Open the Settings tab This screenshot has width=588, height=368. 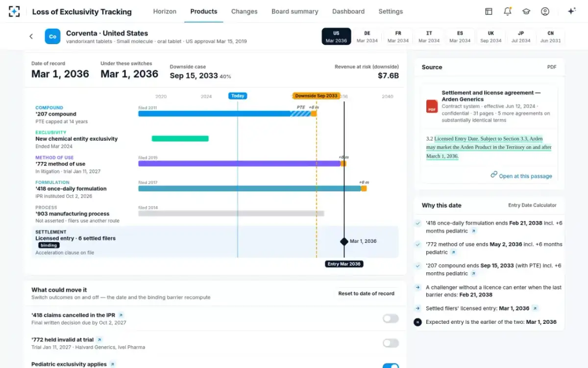391,11
